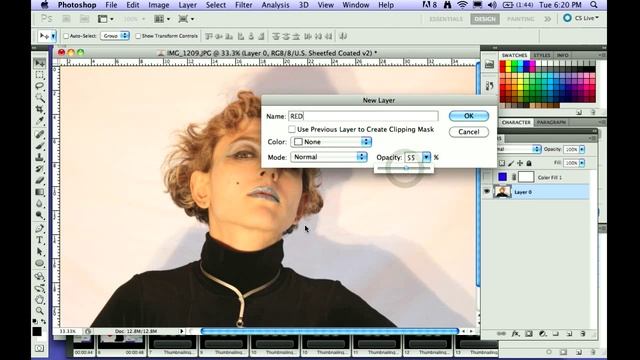Select the Pen tool
This screenshot has width=640, height=360.
(40, 229)
